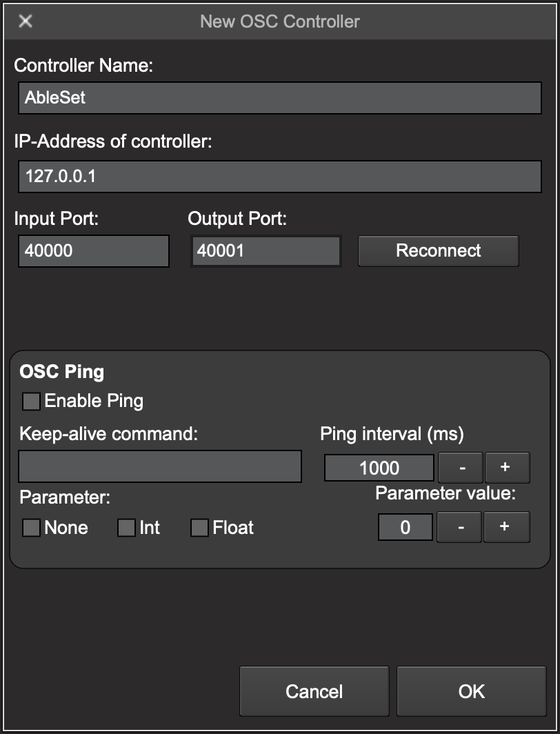Click the Enable Ping label text

pyautogui.click(x=94, y=401)
